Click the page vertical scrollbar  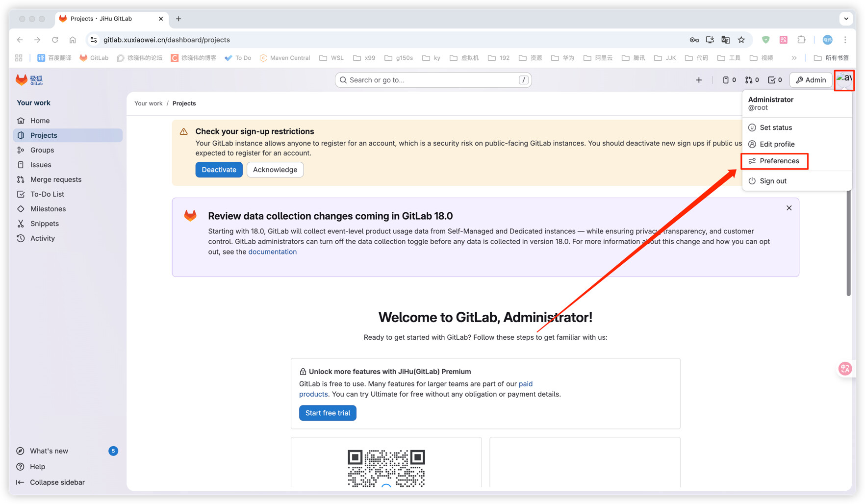[x=848, y=245]
